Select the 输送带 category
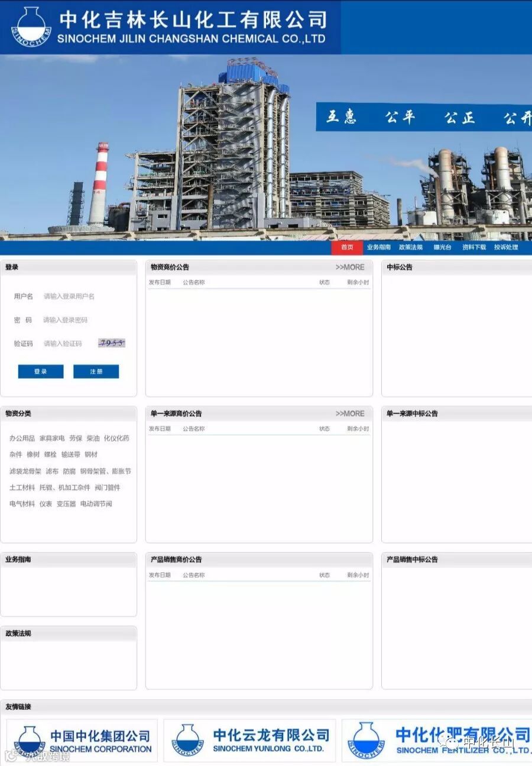 pos(71,455)
